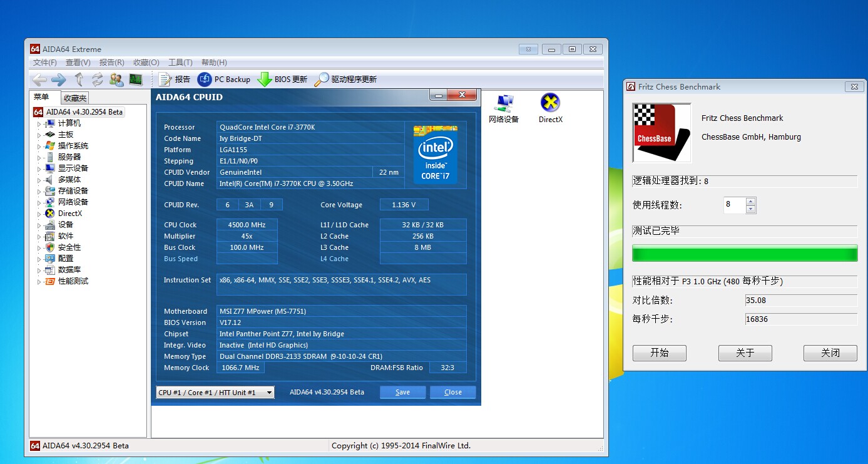The width and height of the screenshot is (868, 464).
Task: Decrease thread count with down stepper
Action: click(x=751, y=209)
